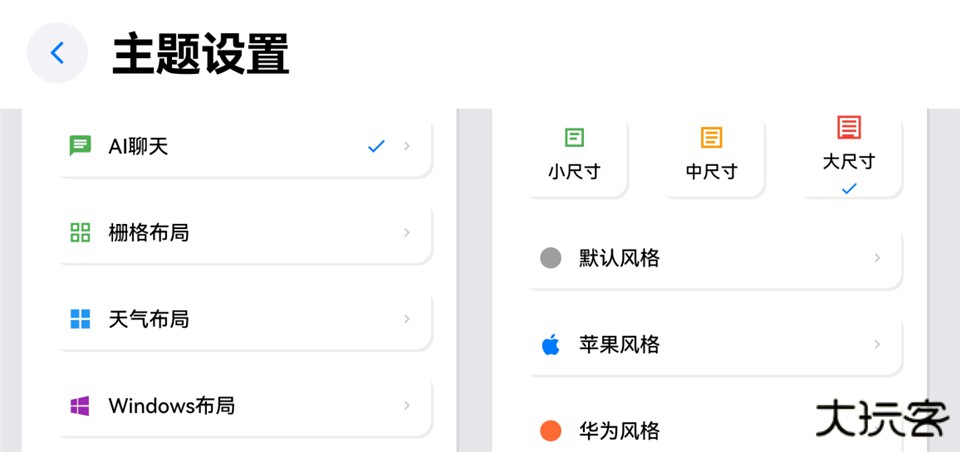960x452 pixels.
Task: Open the 苹果风格 row chevron arrow
Action: coord(877,345)
